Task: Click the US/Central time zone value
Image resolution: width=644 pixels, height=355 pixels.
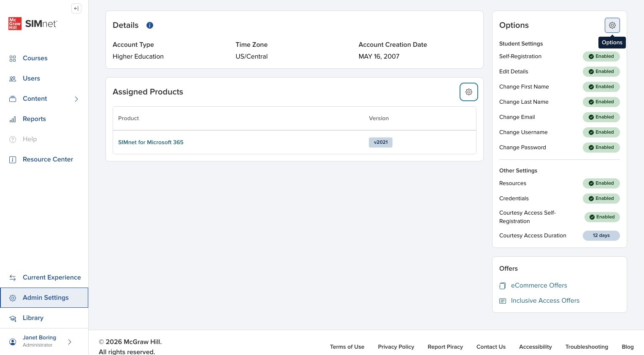Action: point(252,56)
